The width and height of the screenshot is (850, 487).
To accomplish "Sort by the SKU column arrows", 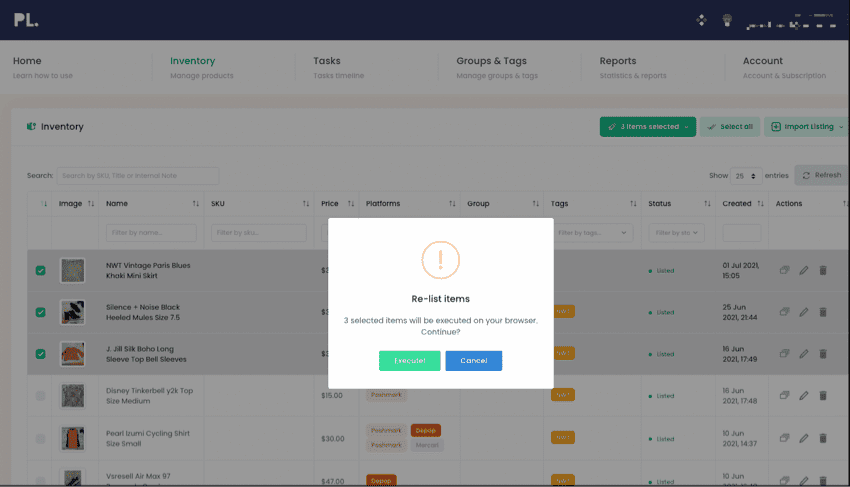I will point(306,203).
